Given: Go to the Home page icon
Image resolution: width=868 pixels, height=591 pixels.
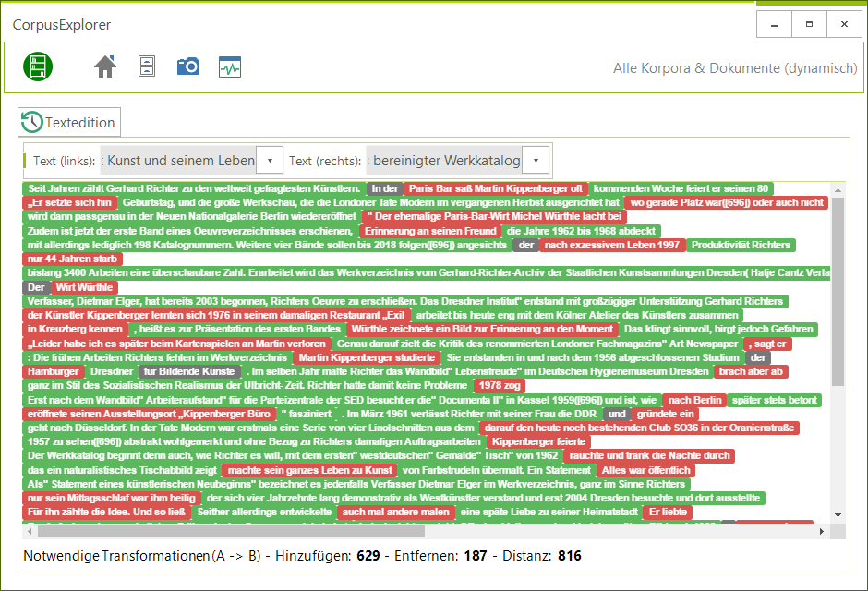Looking at the screenshot, I should point(105,66).
